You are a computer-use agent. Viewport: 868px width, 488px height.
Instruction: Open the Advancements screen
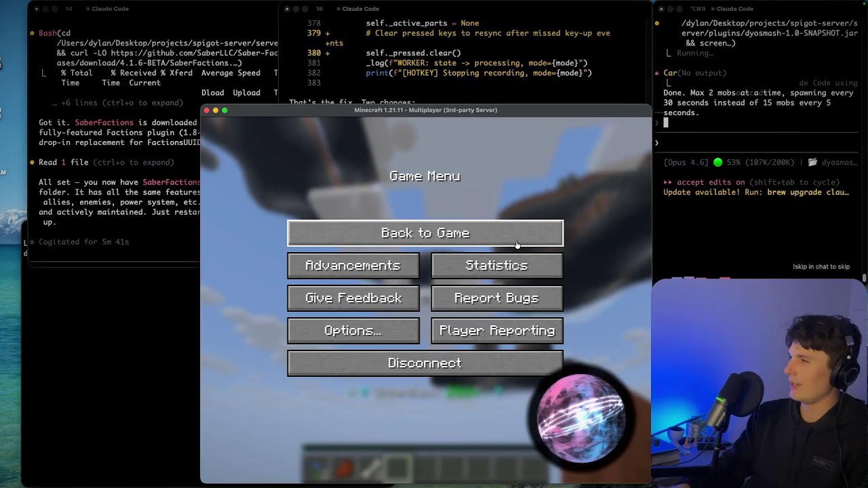(353, 266)
